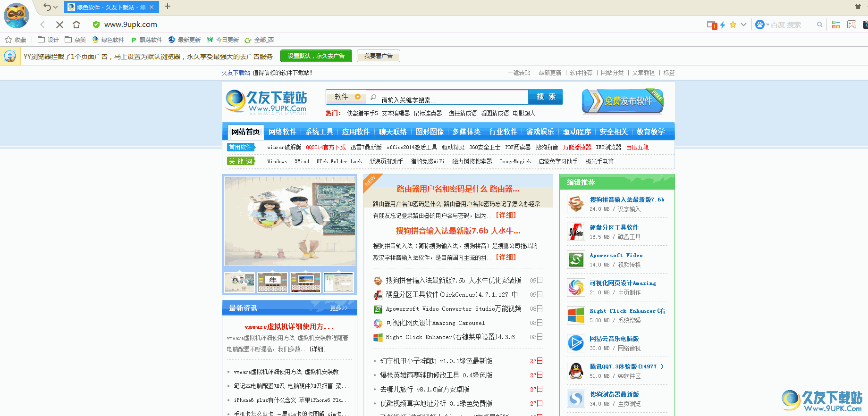Click the Right Click Enhancer Windows icon
The image size is (868, 416).
[x=576, y=315]
